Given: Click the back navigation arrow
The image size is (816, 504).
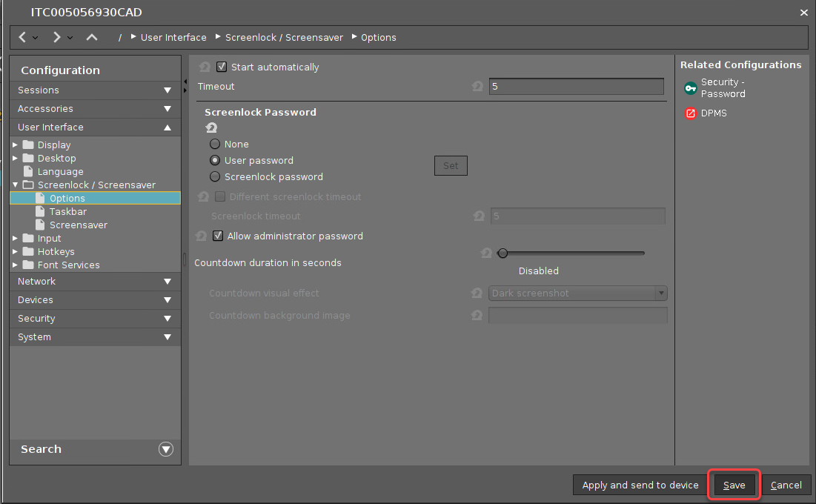Looking at the screenshot, I should [22, 37].
